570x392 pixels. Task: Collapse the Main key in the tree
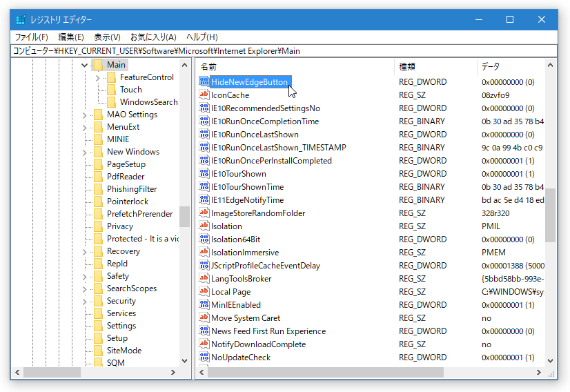click(84, 65)
